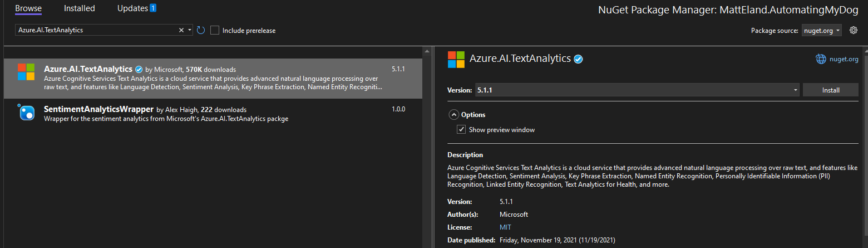This screenshot has height=248, width=868.
Task: Click version 5.1.1 in the results list
Action: pos(398,69)
